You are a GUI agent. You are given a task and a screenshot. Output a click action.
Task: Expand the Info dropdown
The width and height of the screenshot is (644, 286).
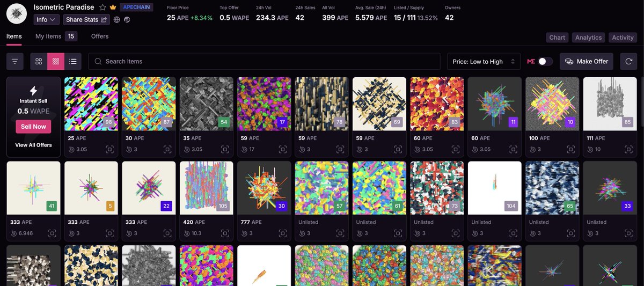point(47,20)
